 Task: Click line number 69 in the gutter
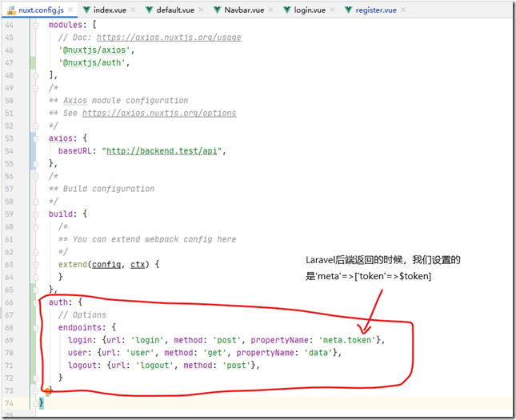point(10,341)
